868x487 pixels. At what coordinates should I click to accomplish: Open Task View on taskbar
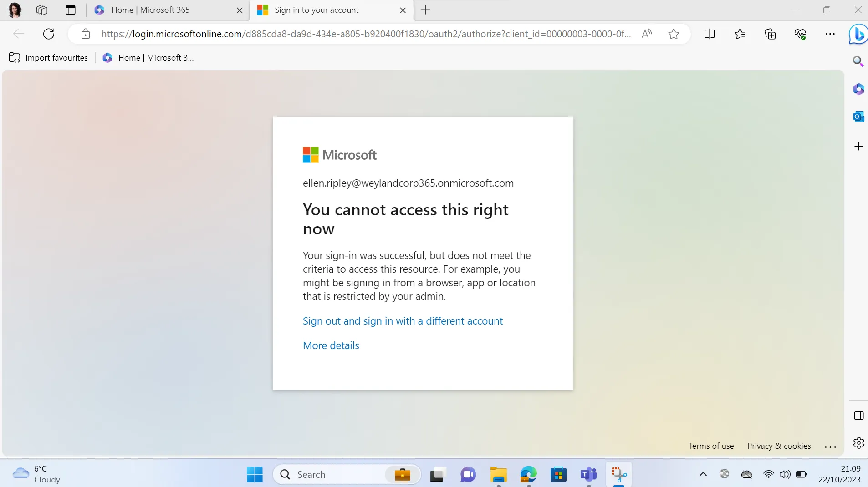(437, 474)
